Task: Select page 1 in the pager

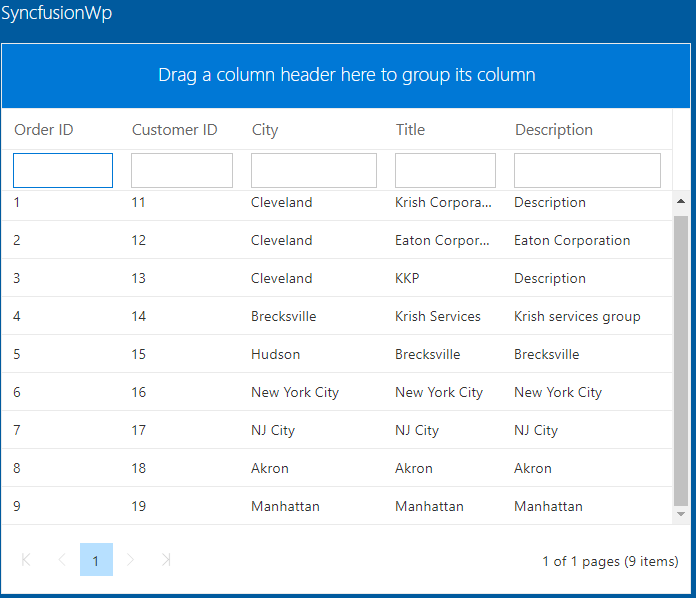Action: pos(96,559)
